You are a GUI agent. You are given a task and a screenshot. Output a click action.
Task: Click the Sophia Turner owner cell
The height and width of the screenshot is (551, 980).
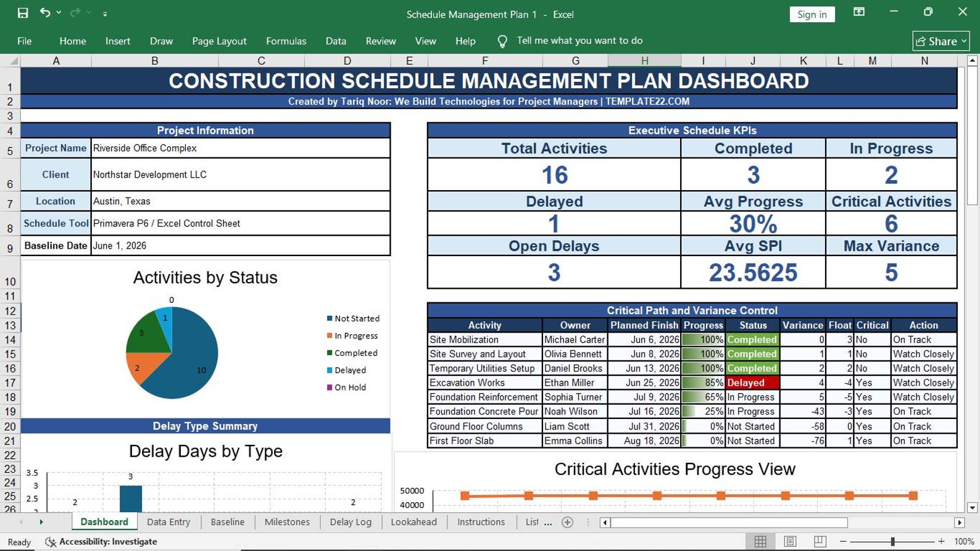click(x=575, y=397)
